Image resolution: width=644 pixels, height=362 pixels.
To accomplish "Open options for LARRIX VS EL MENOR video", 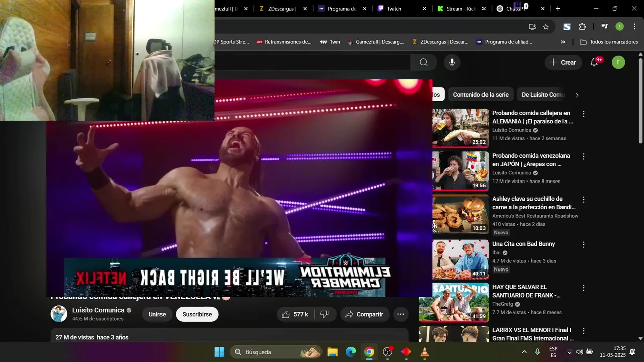I will (584, 331).
